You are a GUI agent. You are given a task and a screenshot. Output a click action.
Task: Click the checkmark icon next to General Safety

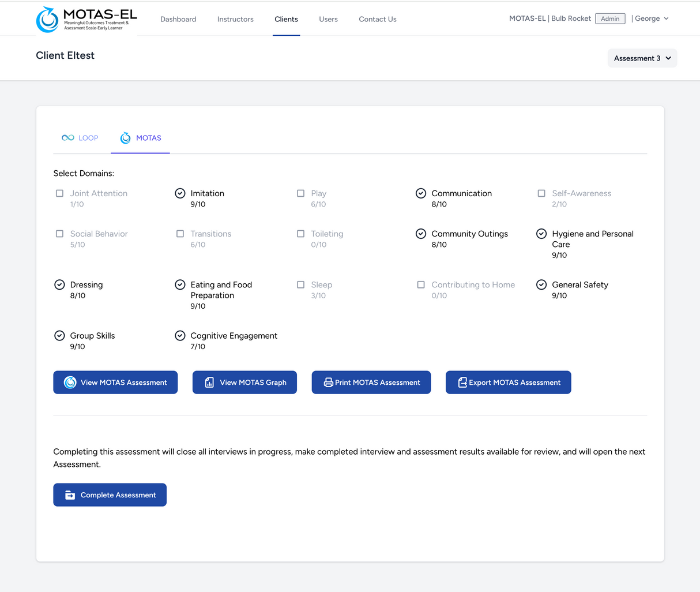541,284
